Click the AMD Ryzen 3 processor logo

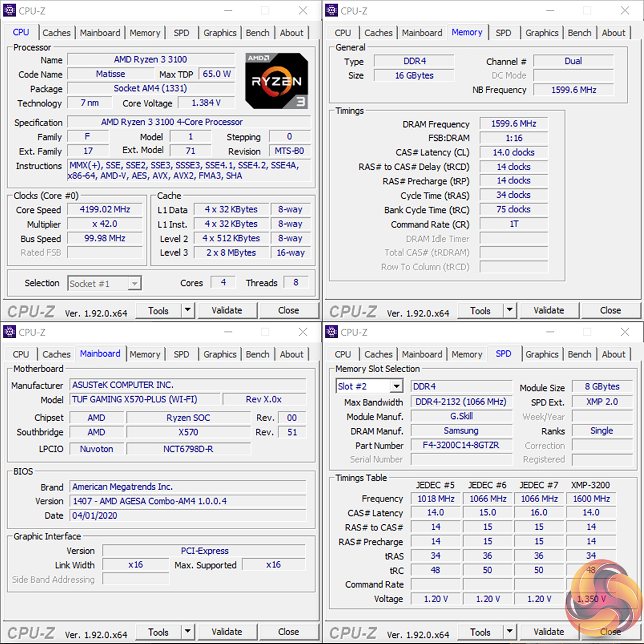click(276, 81)
